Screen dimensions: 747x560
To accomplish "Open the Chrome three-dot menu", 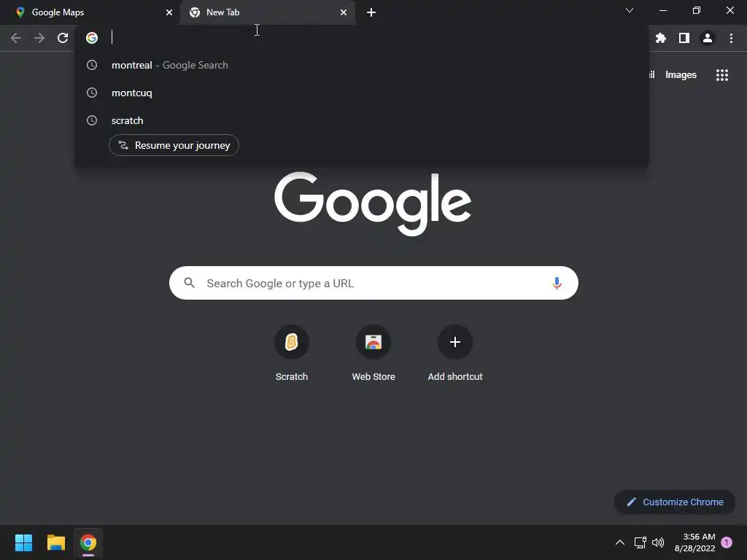I will click(x=731, y=38).
